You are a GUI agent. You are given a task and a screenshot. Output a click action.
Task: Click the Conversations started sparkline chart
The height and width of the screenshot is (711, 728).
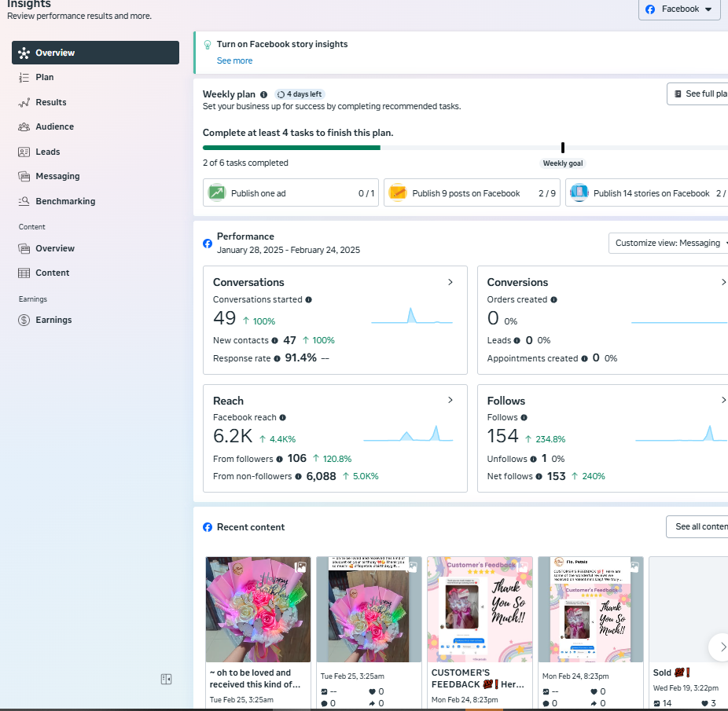[412, 316]
